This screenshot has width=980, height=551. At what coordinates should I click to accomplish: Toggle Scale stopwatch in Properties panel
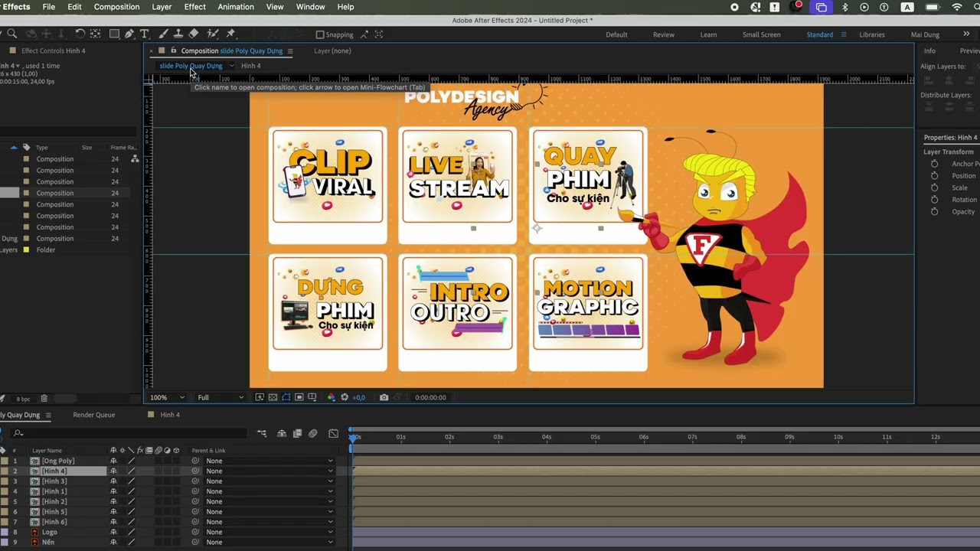point(934,187)
